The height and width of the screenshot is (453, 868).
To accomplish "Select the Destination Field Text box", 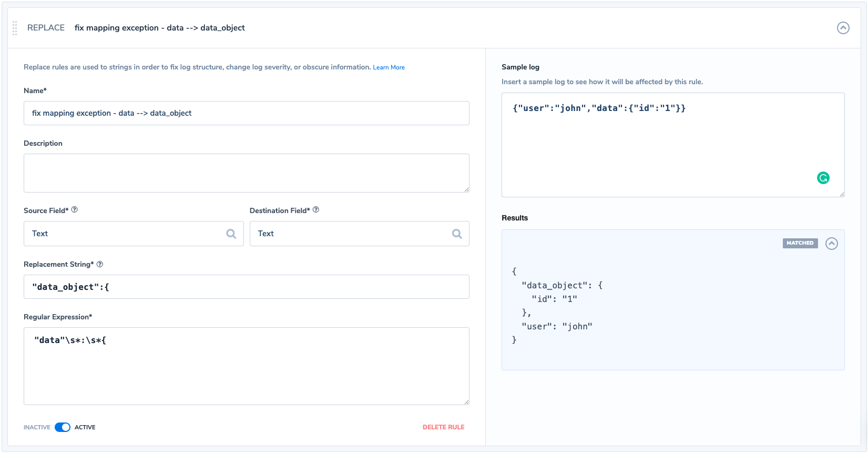I will pos(359,234).
